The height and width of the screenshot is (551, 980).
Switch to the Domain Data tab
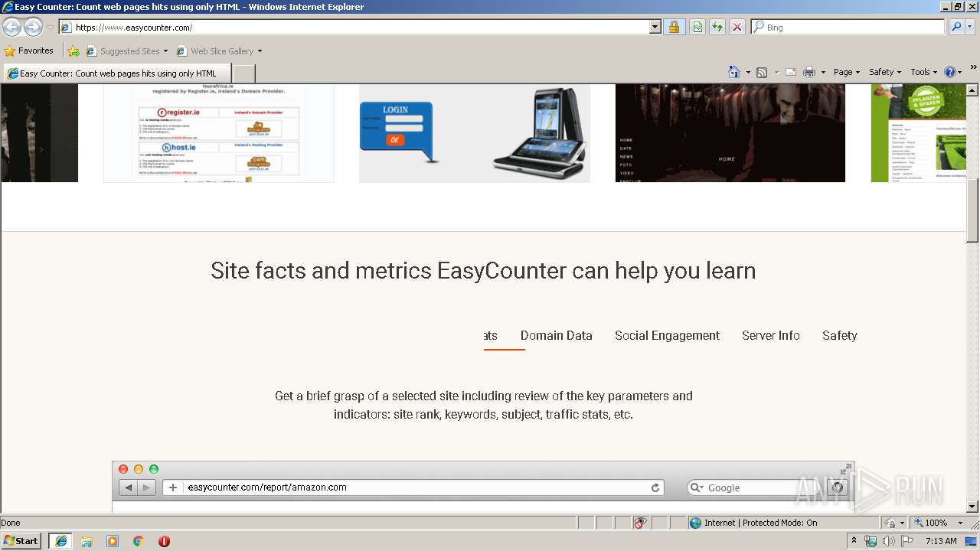[557, 335]
